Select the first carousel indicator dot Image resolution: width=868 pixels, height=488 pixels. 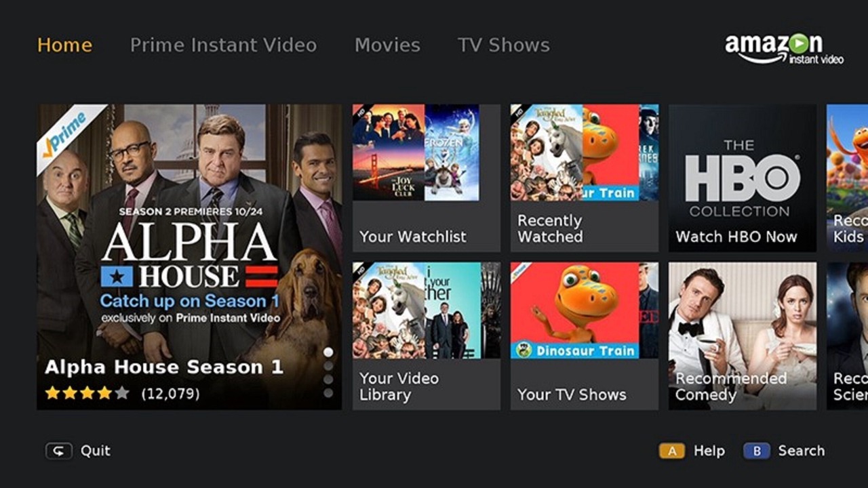[x=328, y=352]
